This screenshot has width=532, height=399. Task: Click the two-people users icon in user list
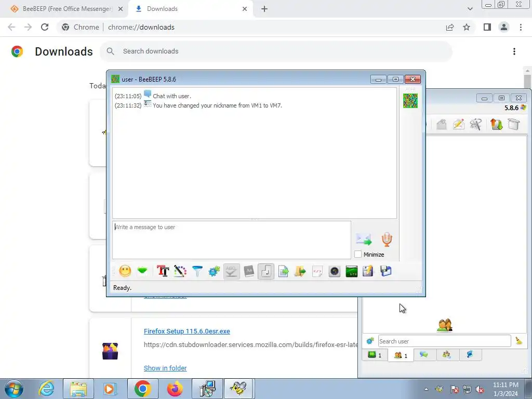[445, 325]
